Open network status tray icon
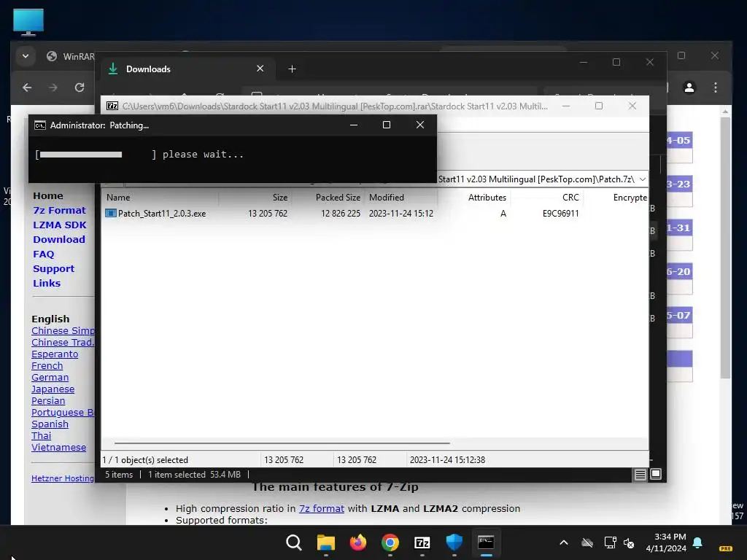Screen dimensions: 747x560 click(x=610, y=542)
